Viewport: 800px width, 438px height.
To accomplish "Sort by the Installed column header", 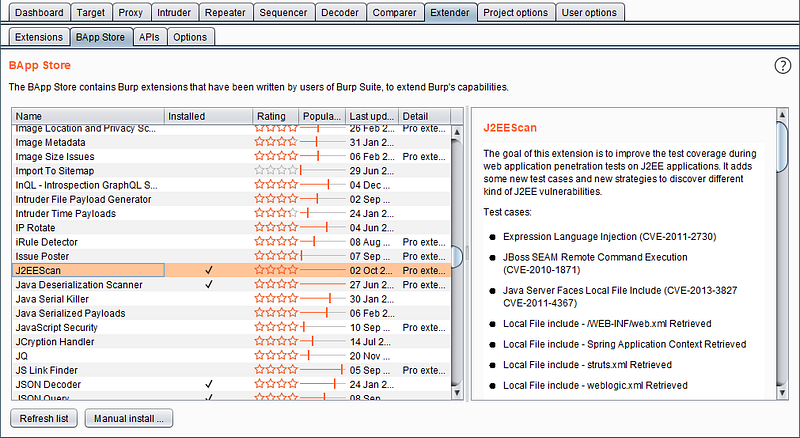I will click(209, 116).
